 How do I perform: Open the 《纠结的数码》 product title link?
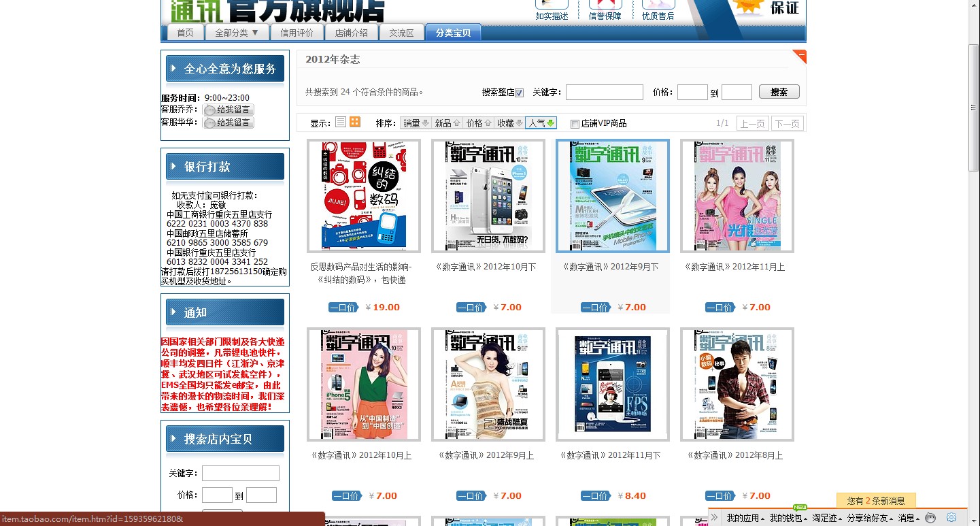click(361, 274)
